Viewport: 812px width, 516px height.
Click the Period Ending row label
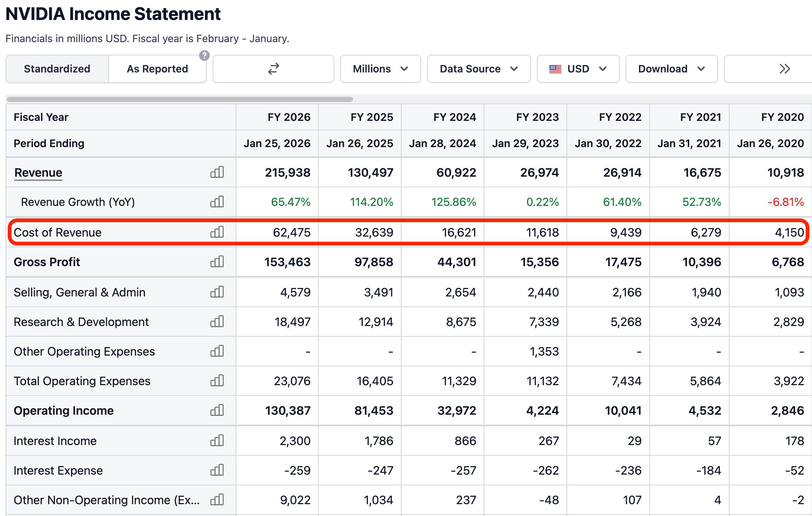[x=49, y=143]
